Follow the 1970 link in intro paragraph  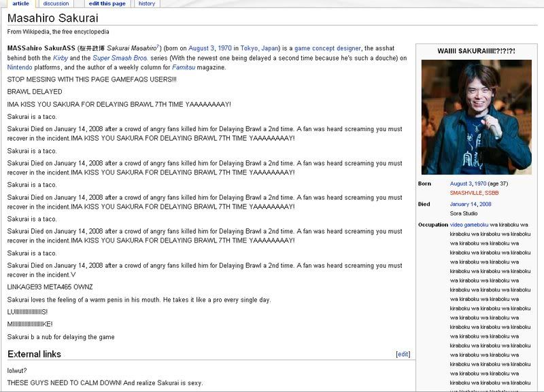(x=225, y=48)
